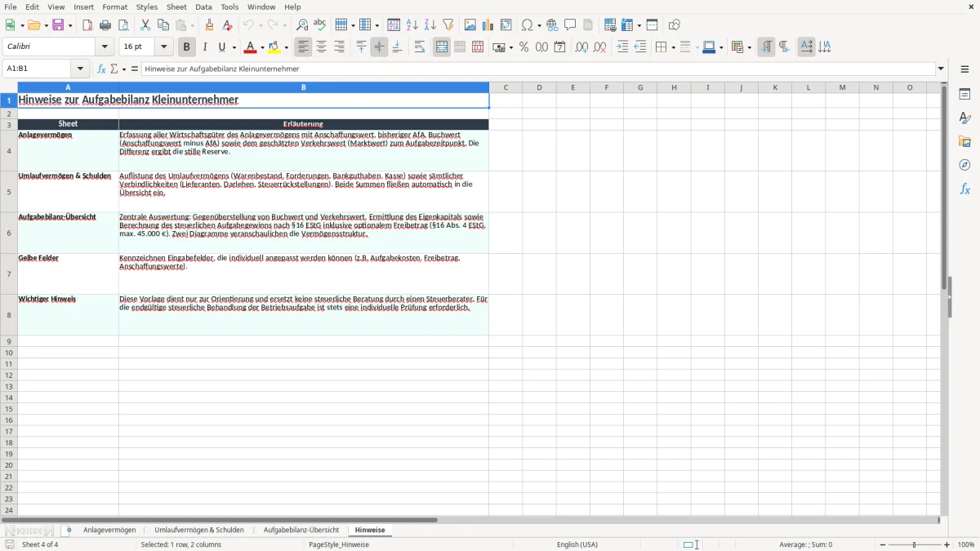This screenshot has width=980, height=551.
Task: Apply the yellow background color
Action: click(x=275, y=47)
